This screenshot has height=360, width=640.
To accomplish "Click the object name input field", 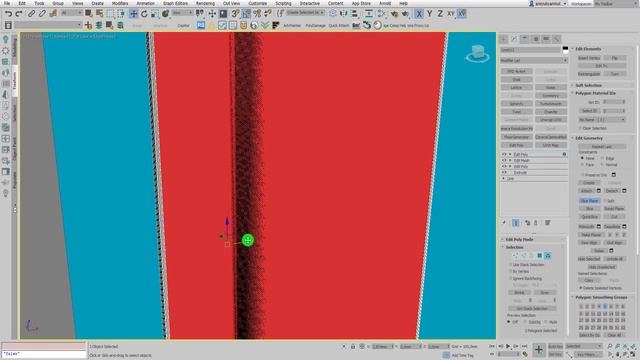I will click(531, 50).
